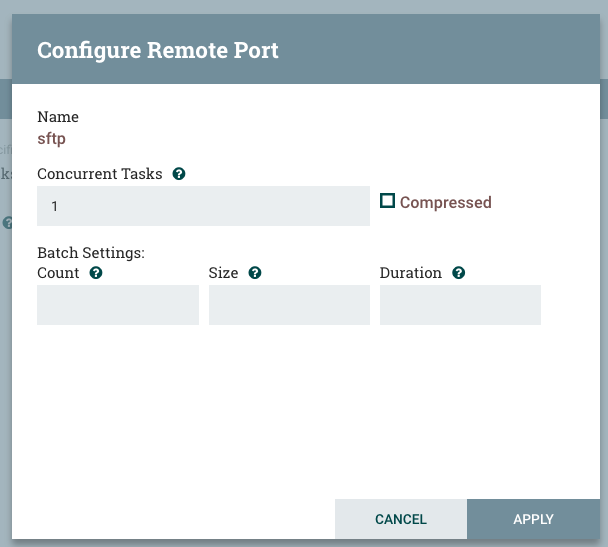Open the Size help tooltip icon

tap(255, 272)
